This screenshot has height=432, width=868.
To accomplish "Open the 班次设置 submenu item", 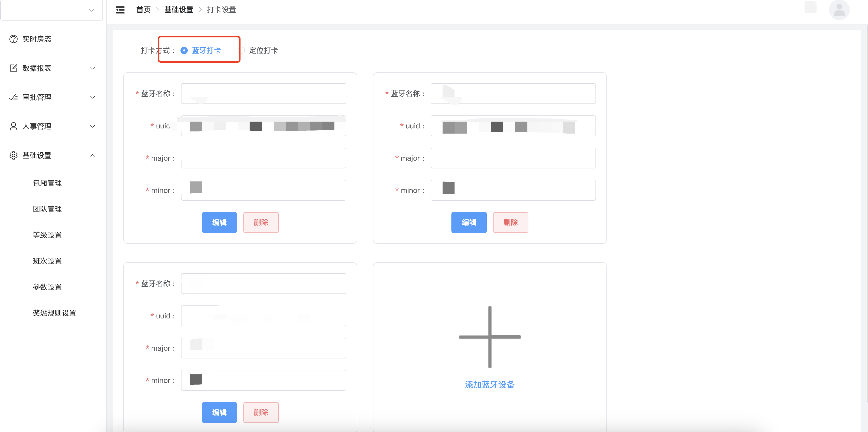I will click(x=47, y=261).
